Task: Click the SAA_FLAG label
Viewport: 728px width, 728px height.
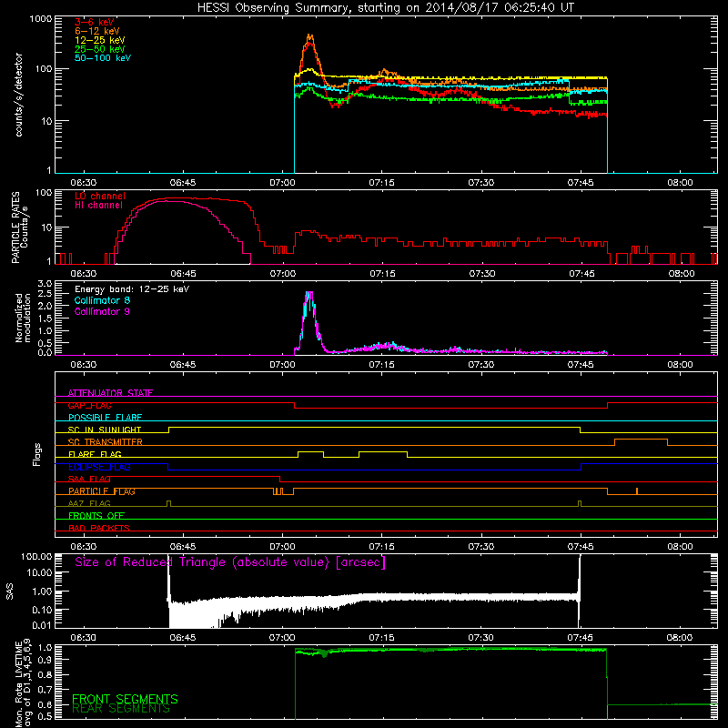Action: 89,479
